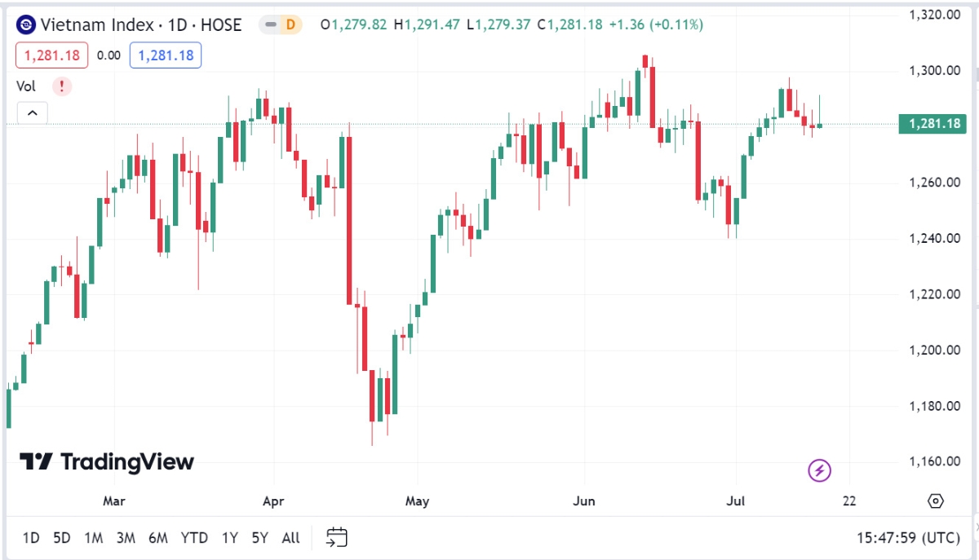Screen dimensions: 979x560
Task: Select the 1D time range
Action: (31, 538)
